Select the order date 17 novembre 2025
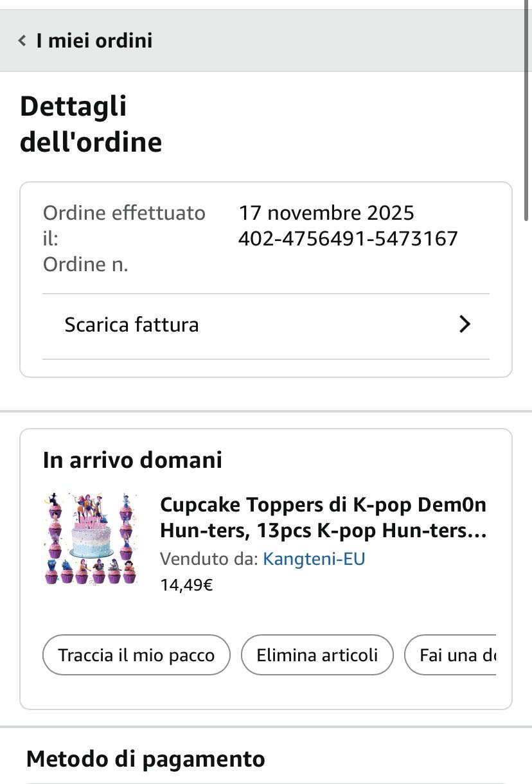The image size is (532, 784). 326,213
